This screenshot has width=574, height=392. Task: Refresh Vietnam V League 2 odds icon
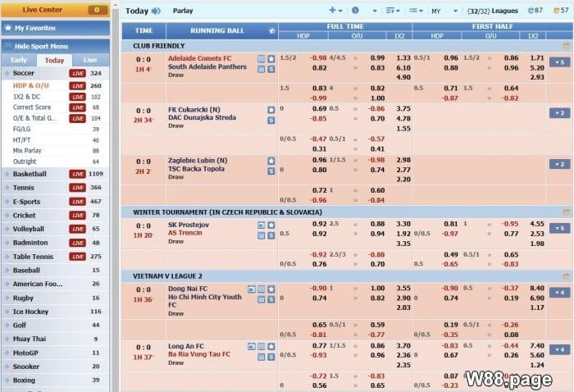pos(566,276)
